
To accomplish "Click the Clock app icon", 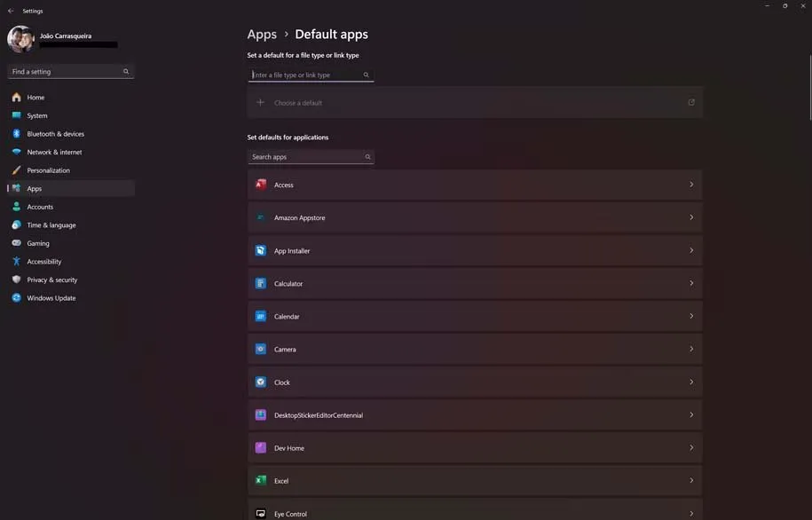I will pos(261,382).
